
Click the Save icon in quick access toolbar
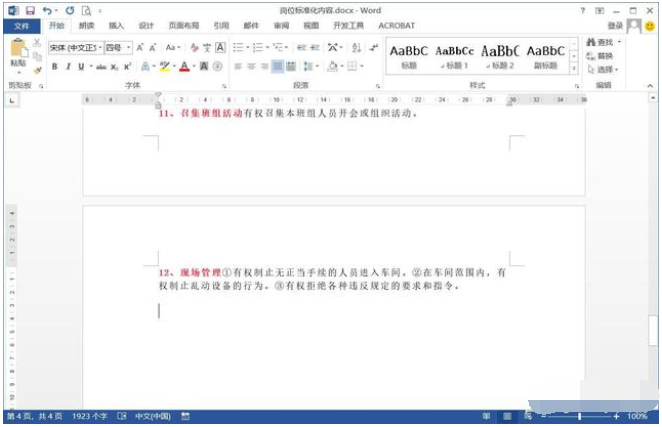tap(30, 10)
